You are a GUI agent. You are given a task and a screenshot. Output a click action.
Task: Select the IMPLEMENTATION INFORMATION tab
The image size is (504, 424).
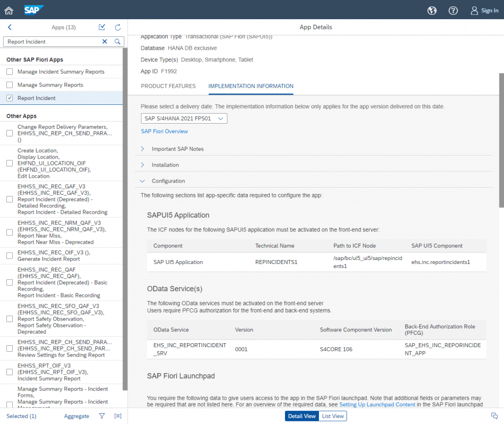click(x=251, y=86)
